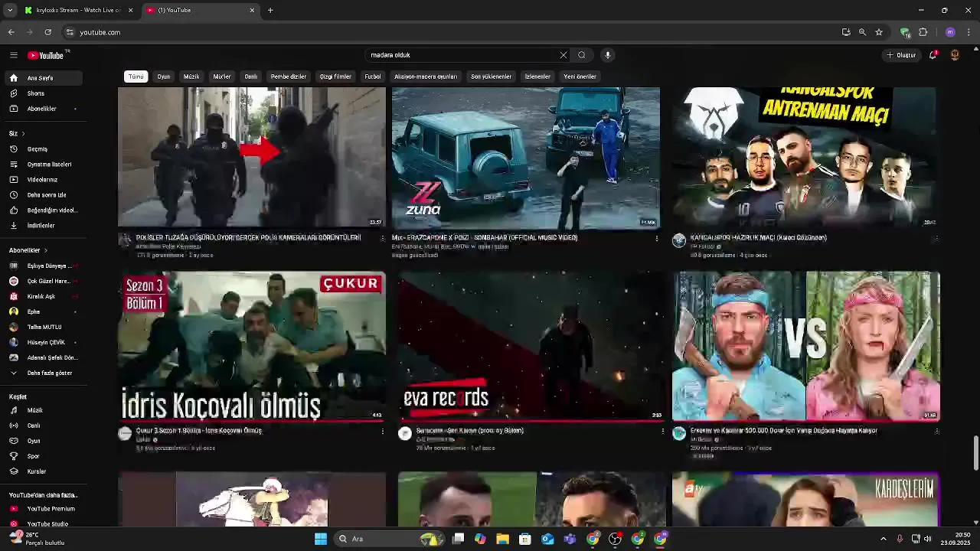Select the Oyun filter chip

164,77
